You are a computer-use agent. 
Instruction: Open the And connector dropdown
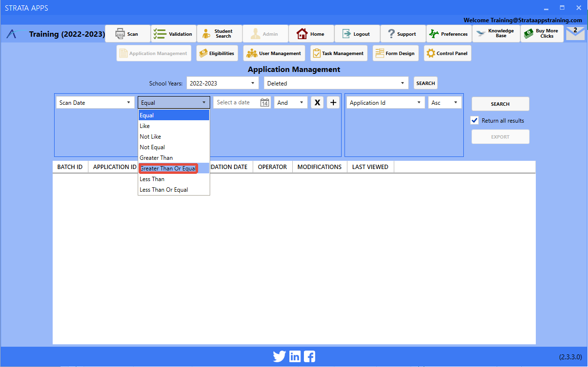click(291, 102)
